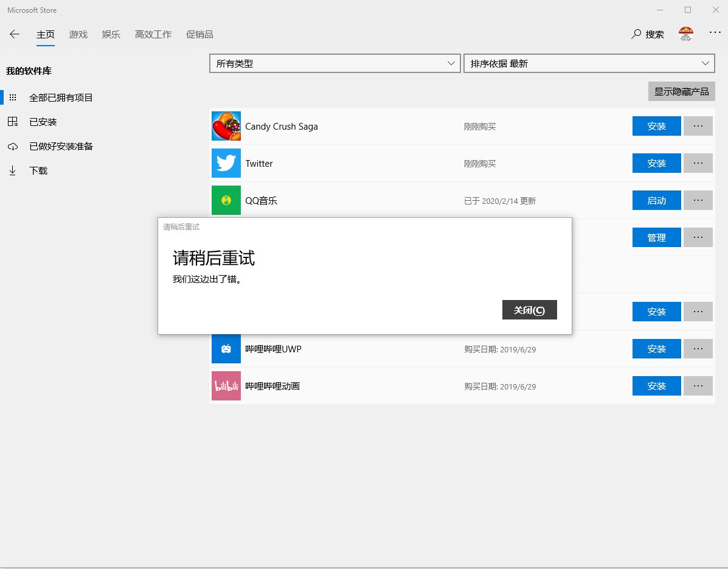Screen dimensions: 728x569
Task: Open the 所有类型 filter dropdown
Action: tap(335, 64)
